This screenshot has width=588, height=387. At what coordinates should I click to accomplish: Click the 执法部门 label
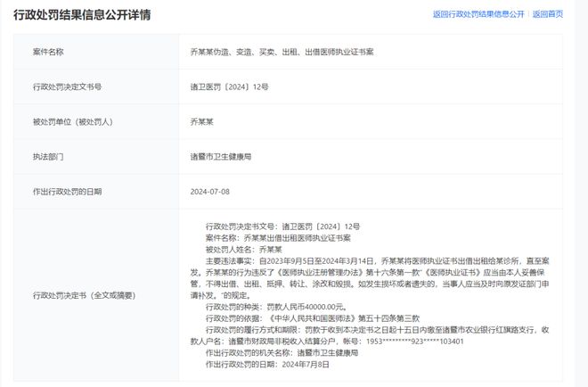(48, 157)
